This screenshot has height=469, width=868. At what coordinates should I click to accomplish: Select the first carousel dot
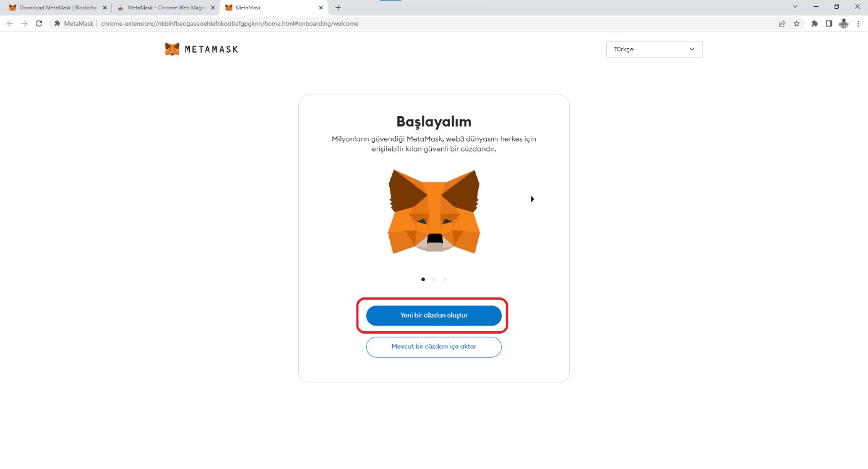click(x=423, y=279)
